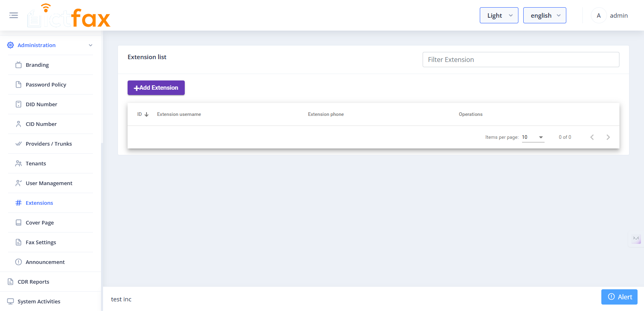This screenshot has height=311, width=644.
Task: Click the Operations column header
Action: pyautogui.click(x=471, y=114)
